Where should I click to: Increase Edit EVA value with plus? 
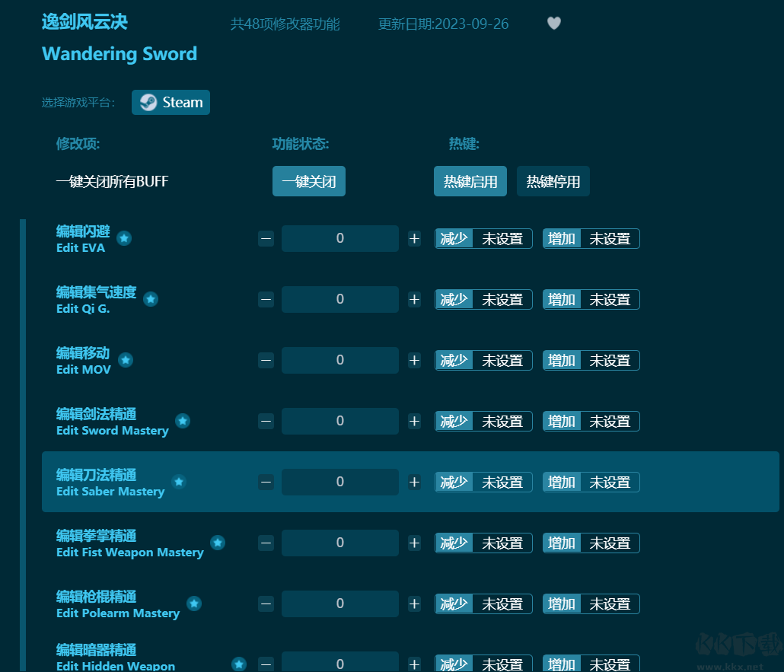[x=414, y=238]
